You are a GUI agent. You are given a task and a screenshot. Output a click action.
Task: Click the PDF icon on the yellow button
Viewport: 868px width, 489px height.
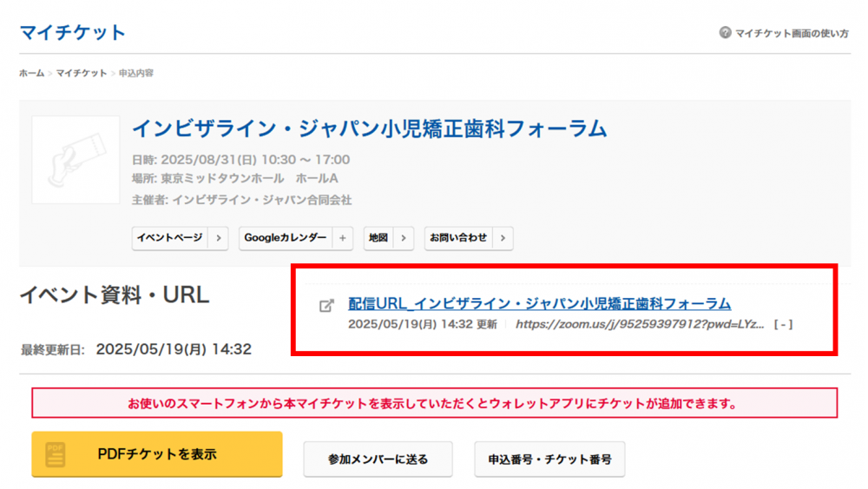pos(56,454)
